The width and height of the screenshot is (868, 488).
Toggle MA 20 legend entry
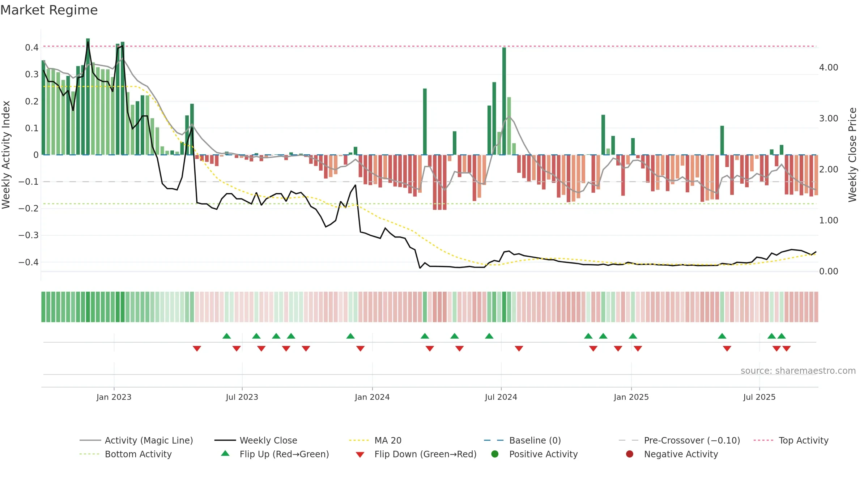[x=375, y=440]
